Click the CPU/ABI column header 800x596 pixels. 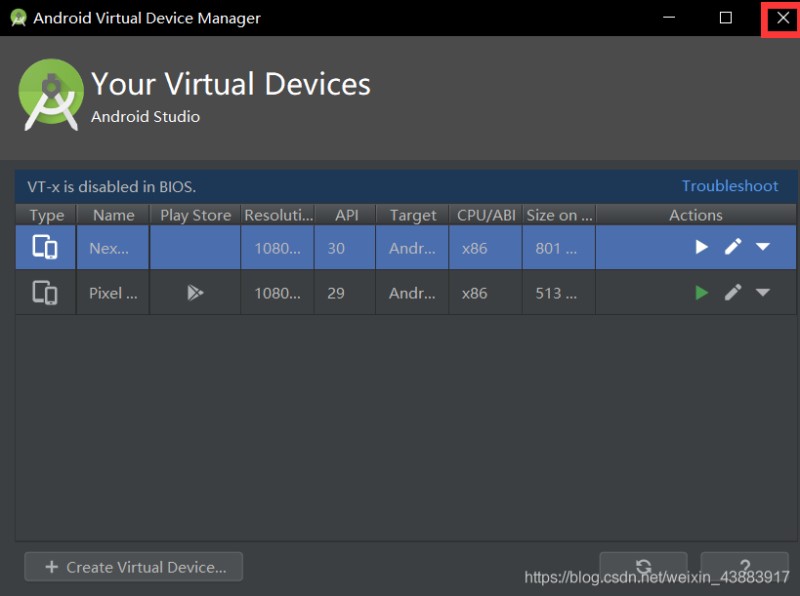coord(485,215)
